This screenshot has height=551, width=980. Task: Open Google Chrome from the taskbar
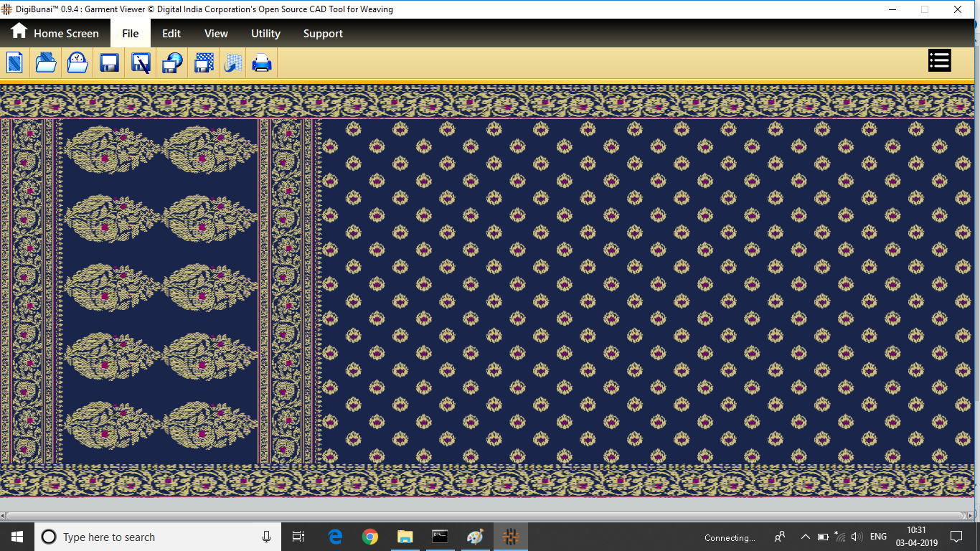point(370,537)
